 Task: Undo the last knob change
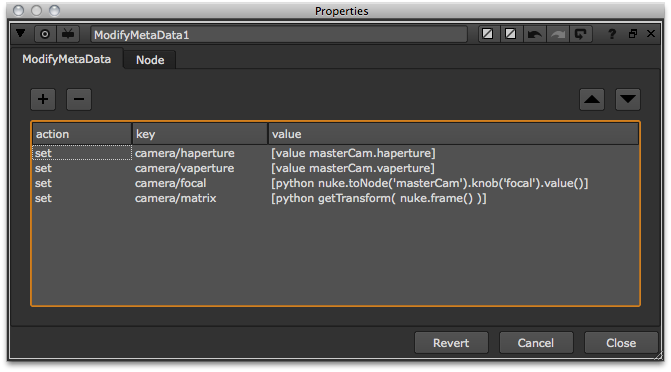click(x=534, y=34)
